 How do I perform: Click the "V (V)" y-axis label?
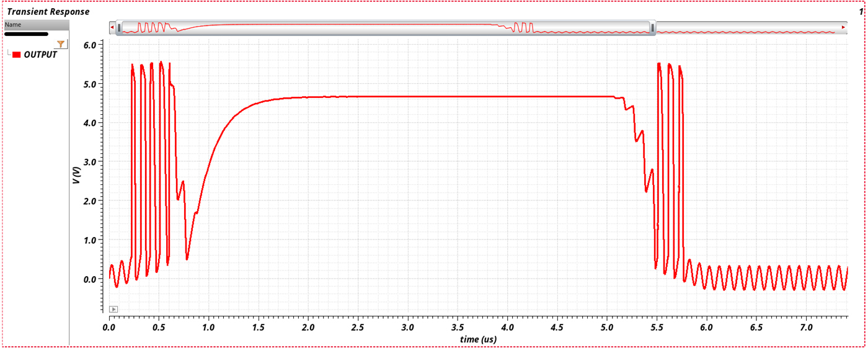(x=76, y=176)
